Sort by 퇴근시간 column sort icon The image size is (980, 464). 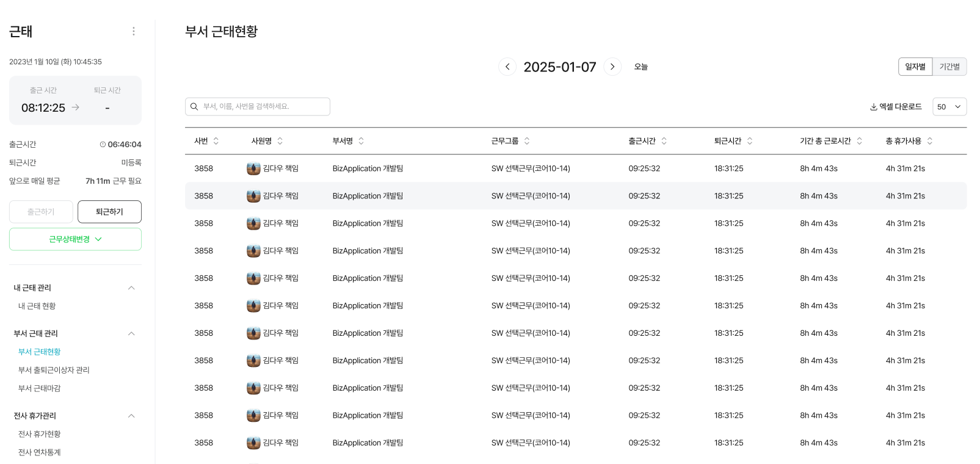[750, 141]
